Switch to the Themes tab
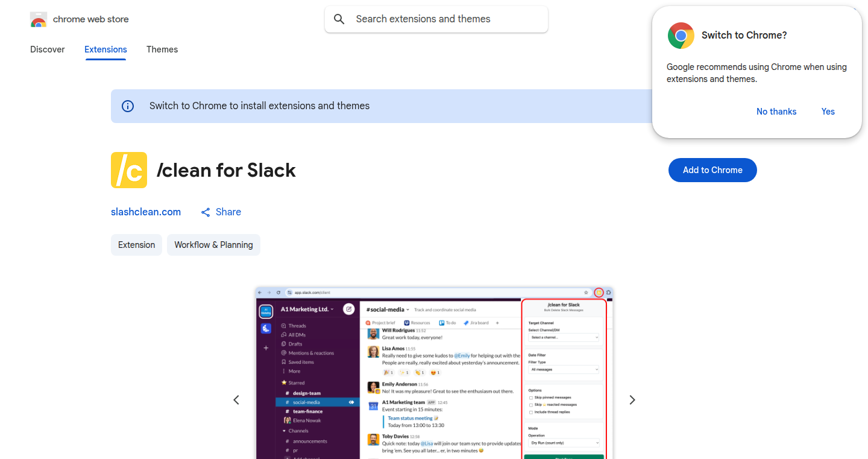This screenshot has height=459, width=868. point(162,49)
